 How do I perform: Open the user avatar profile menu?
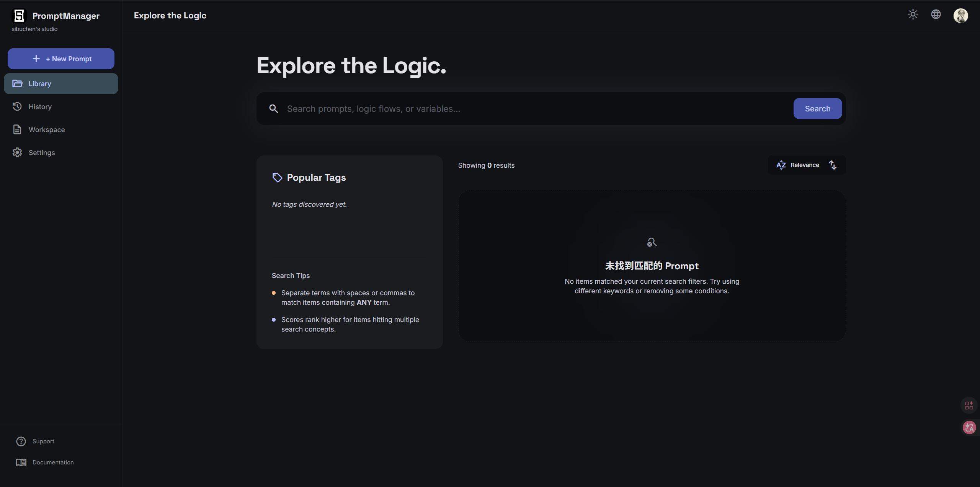coord(960,16)
